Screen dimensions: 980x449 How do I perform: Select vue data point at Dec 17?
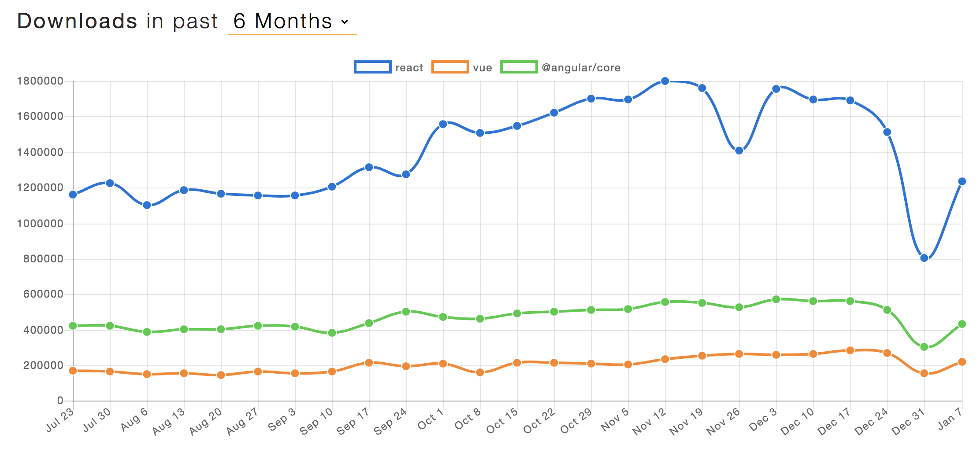pyautogui.click(x=850, y=350)
